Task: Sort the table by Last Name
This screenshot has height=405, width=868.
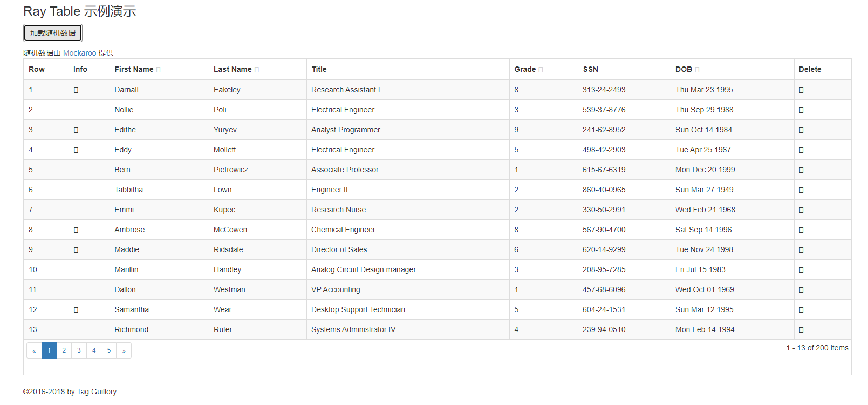Action: [x=257, y=70]
